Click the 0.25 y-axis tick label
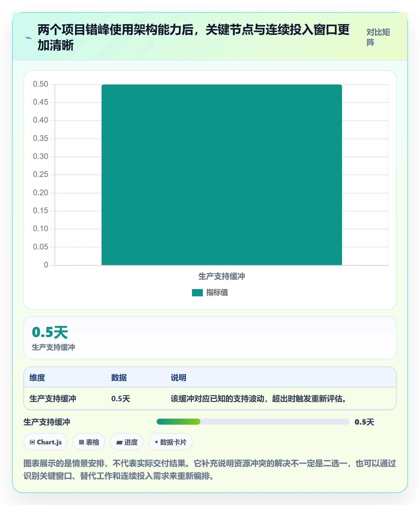420x505 pixels. 40,175
